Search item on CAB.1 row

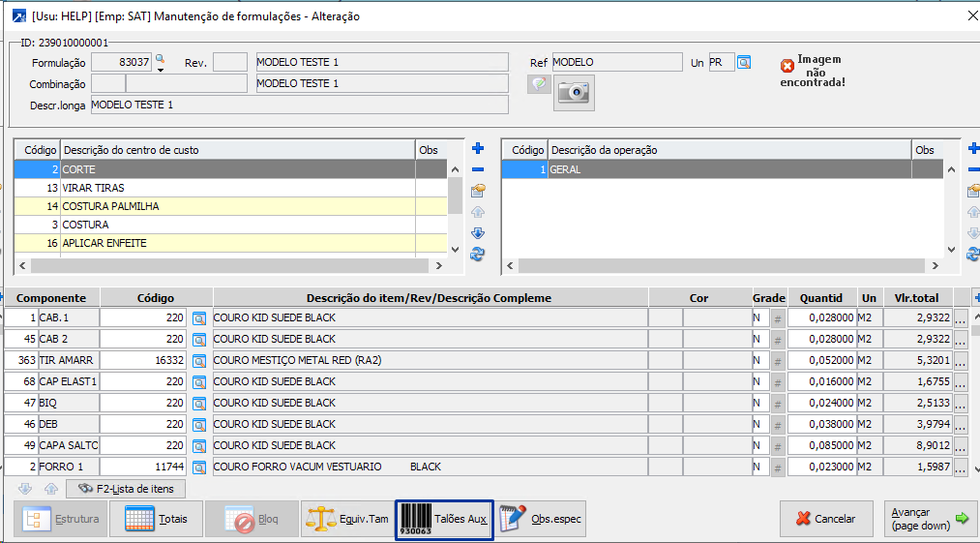198,318
